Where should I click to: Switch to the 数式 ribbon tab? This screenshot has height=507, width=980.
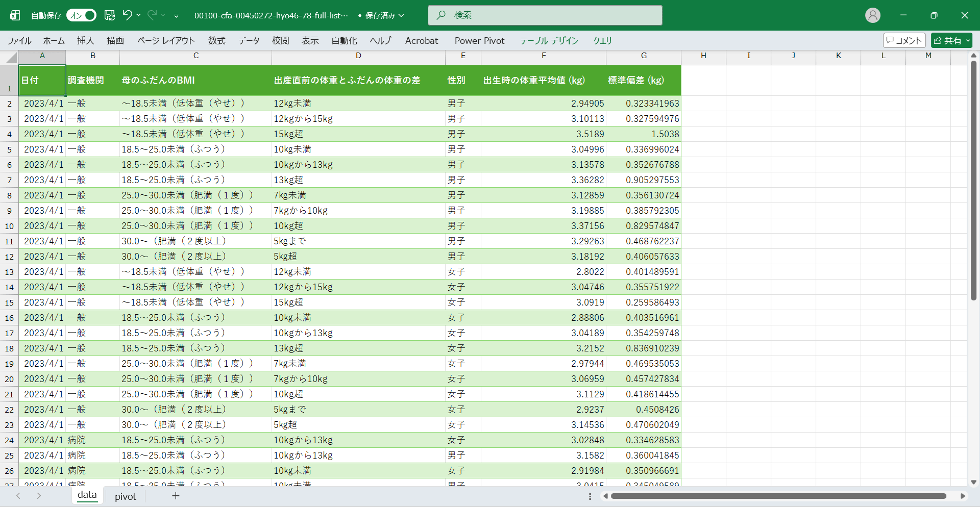(216, 41)
